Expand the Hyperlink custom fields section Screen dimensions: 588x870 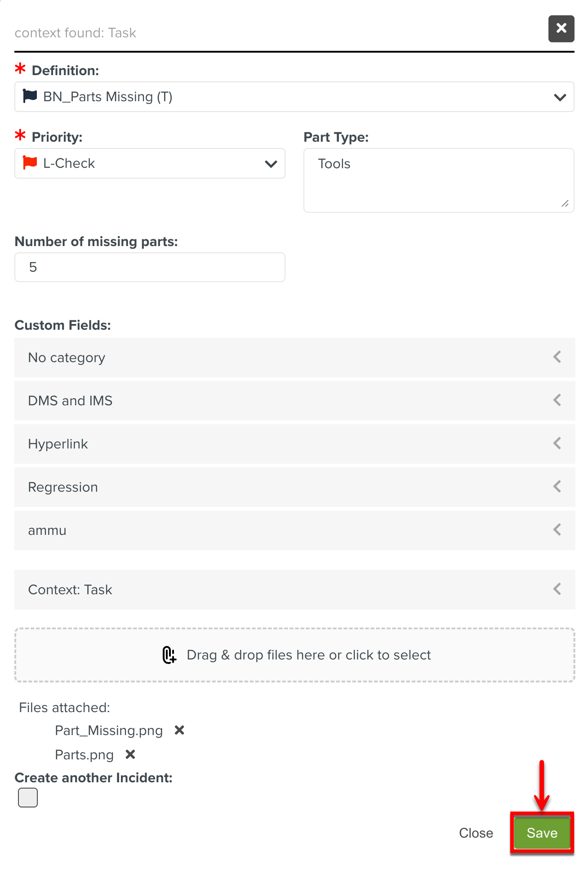(x=294, y=444)
